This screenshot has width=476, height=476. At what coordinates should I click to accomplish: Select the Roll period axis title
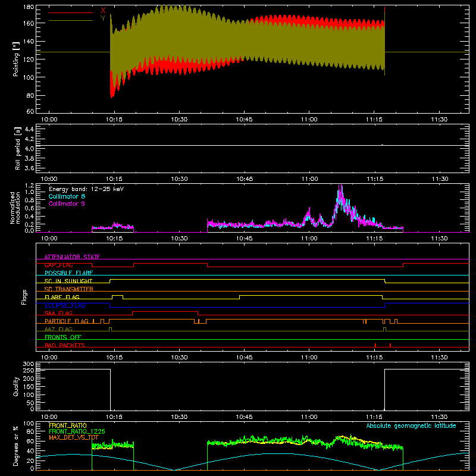coord(18,148)
